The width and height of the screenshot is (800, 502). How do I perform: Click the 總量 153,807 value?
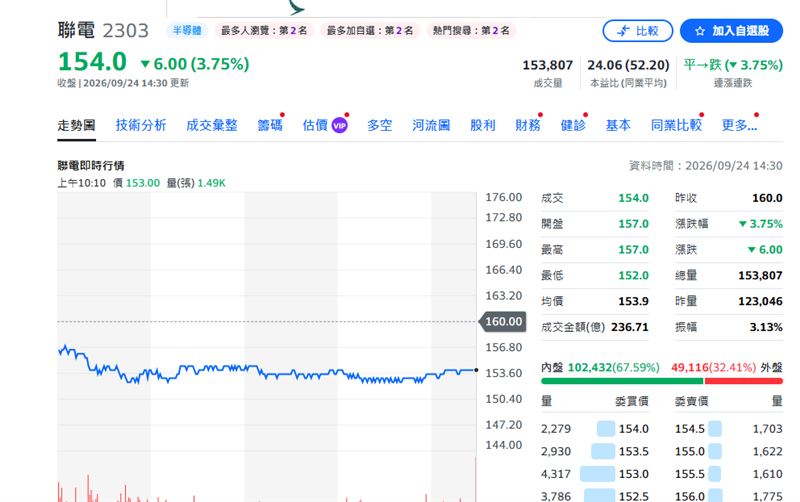click(x=760, y=275)
